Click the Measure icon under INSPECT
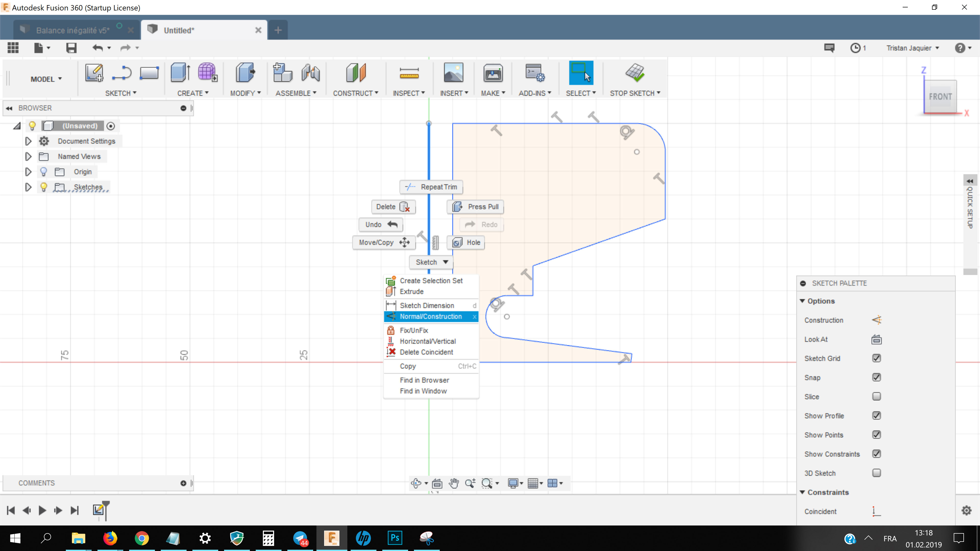Screen dimensions: 980x551 (409, 73)
